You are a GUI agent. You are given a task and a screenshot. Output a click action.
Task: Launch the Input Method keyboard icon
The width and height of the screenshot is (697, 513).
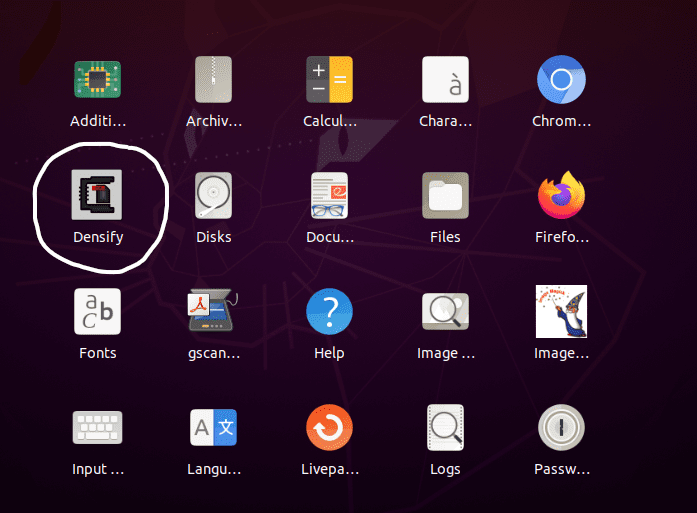pyautogui.click(x=97, y=427)
